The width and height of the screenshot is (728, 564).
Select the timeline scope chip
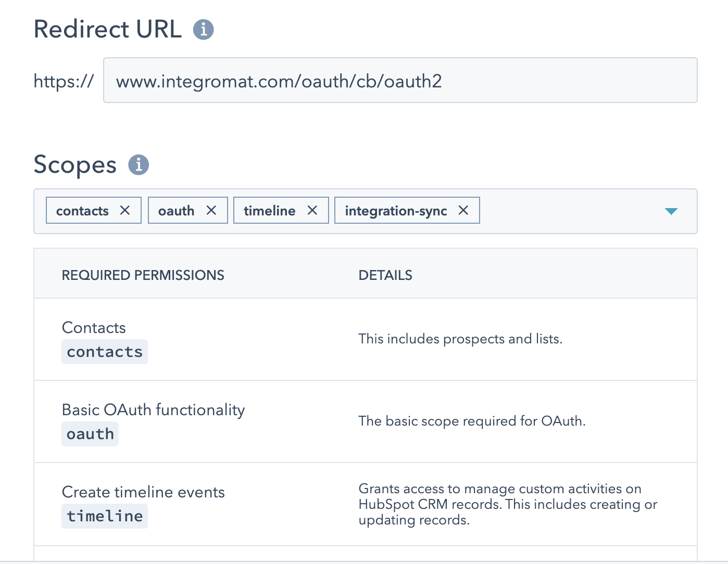(269, 210)
